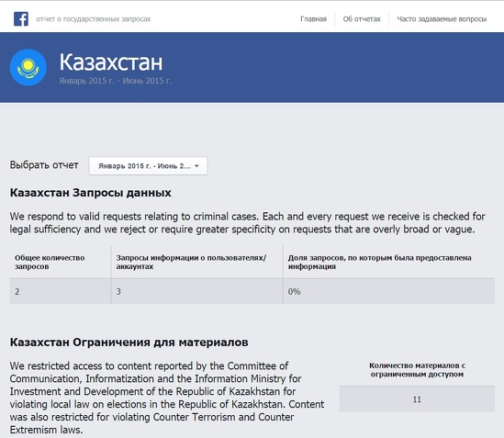Click the total requests value 2
Viewport: 504px width, 438px height.
17,292
